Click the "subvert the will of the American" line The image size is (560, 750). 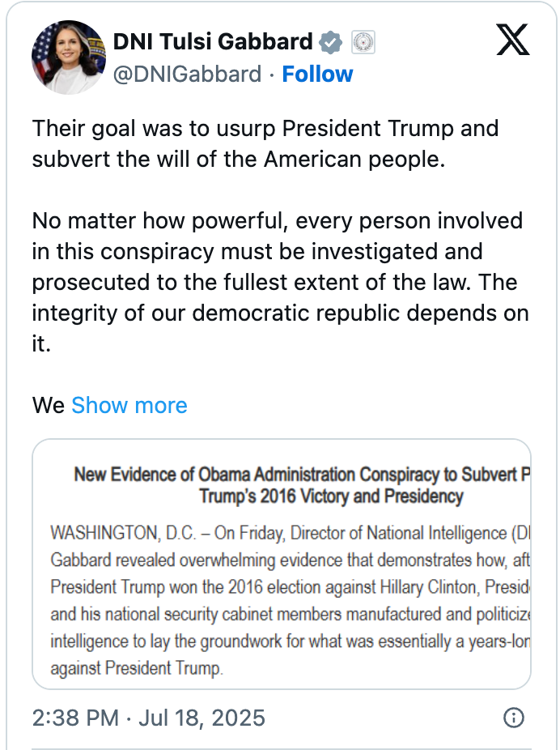239,160
